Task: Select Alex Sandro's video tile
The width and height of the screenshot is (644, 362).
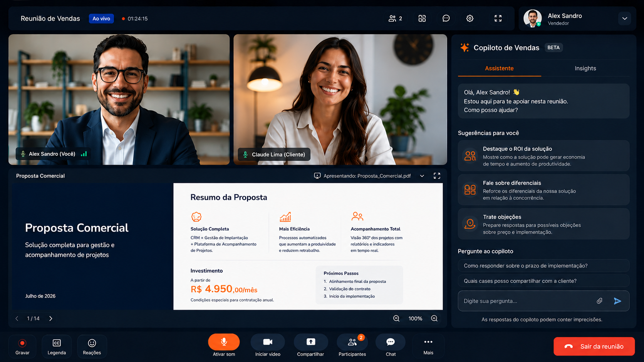Action: (119, 100)
